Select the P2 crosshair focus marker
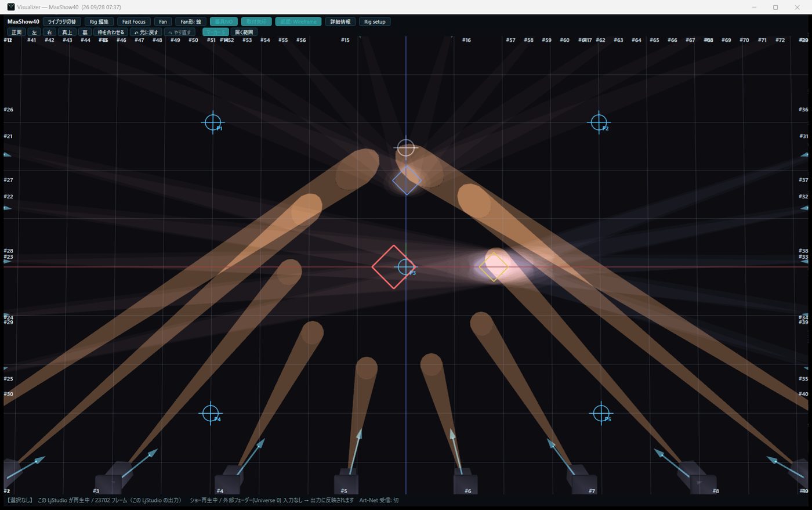The height and width of the screenshot is (510, 812). pyautogui.click(x=599, y=122)
